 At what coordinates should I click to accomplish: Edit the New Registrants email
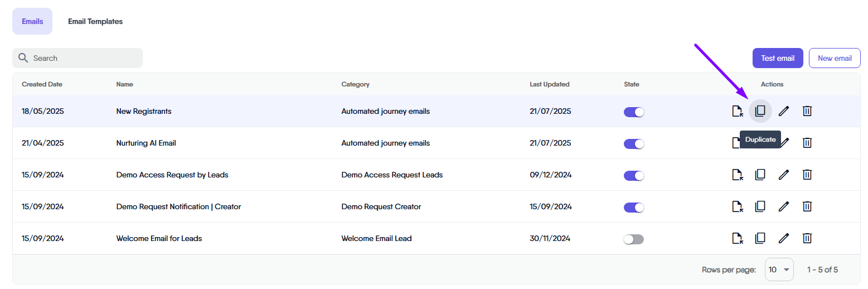[783, 111]
